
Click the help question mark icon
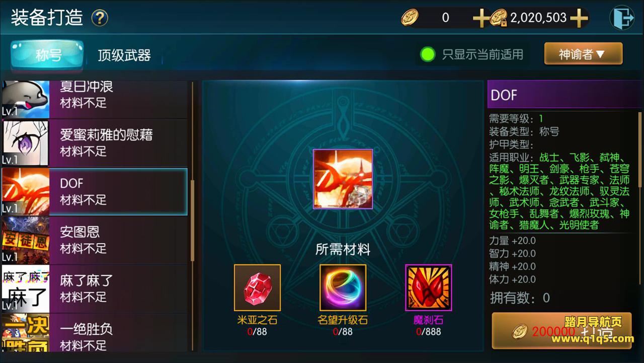[100, 18]
